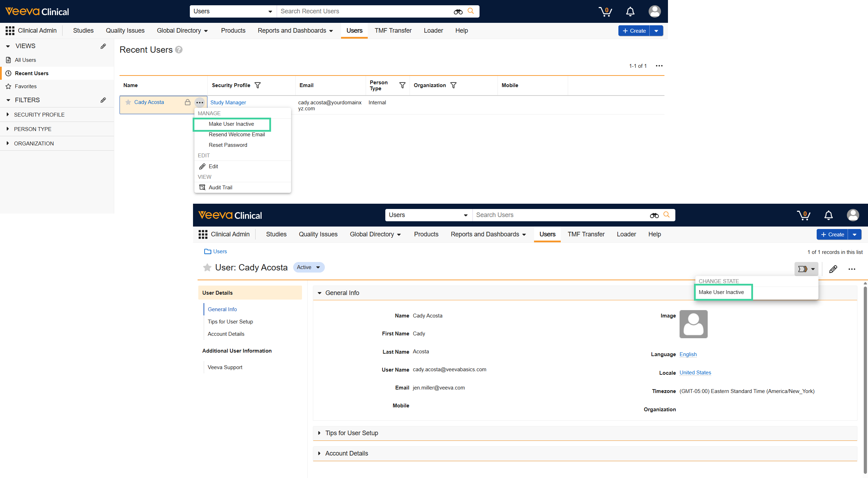Open actions ellipsis in Cady Acosta row

click(x=200, y=103)
